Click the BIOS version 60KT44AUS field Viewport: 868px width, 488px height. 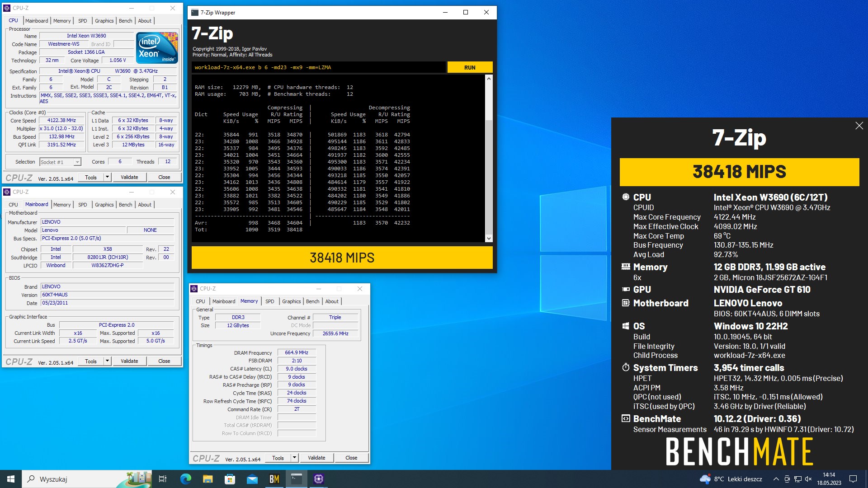pyautogui.click(x=107, y=295)
